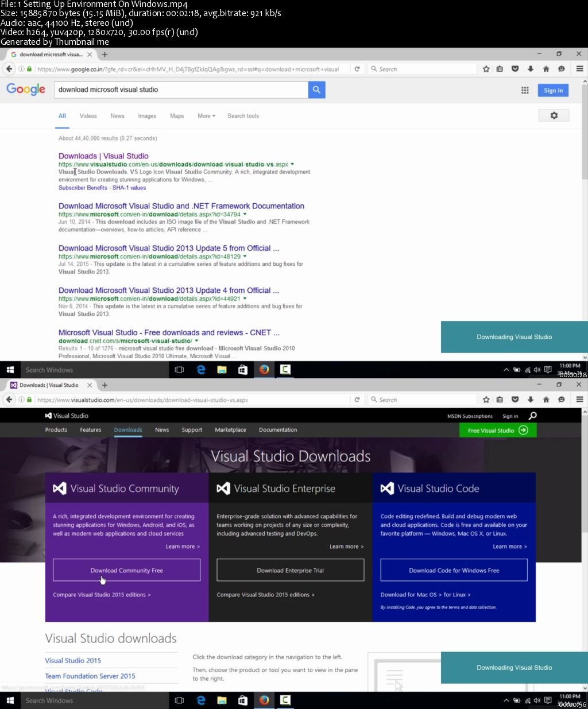Click the Free Visual Studio green button
This screenshot has width=588, height=709.
[498, 430]
